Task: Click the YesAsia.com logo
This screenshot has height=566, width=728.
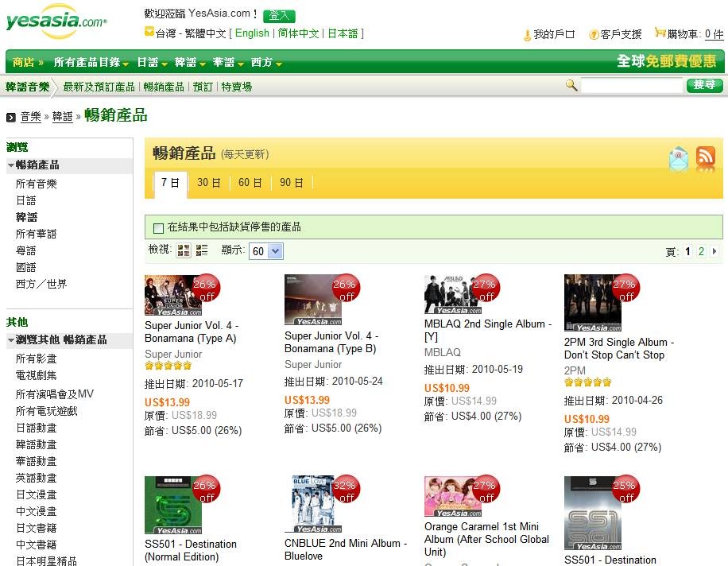Action: click(56, 21)
